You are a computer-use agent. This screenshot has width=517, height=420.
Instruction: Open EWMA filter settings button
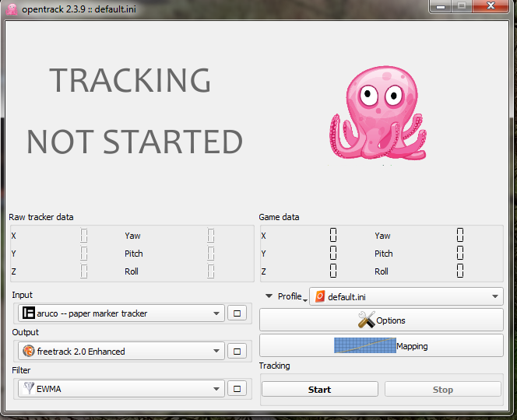(x=237, y=389)
